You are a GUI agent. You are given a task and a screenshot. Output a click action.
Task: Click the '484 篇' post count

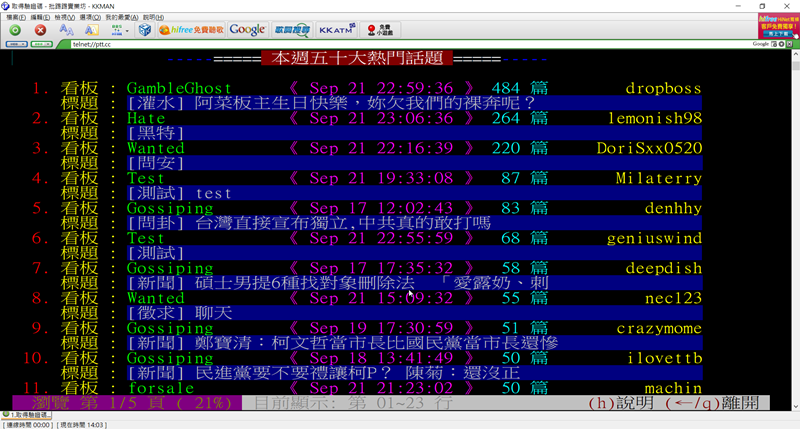point(520,88)
